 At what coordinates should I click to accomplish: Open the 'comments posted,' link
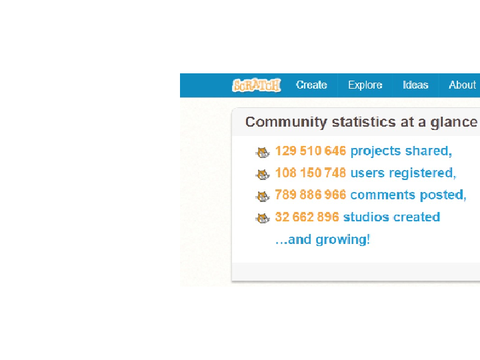point(408,195)
